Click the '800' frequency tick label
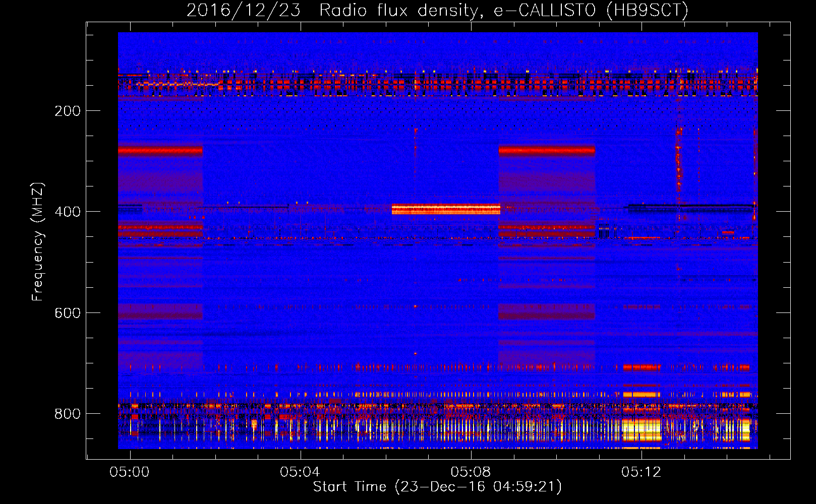This screenshot has width=816, height=504. click(68, 414)
